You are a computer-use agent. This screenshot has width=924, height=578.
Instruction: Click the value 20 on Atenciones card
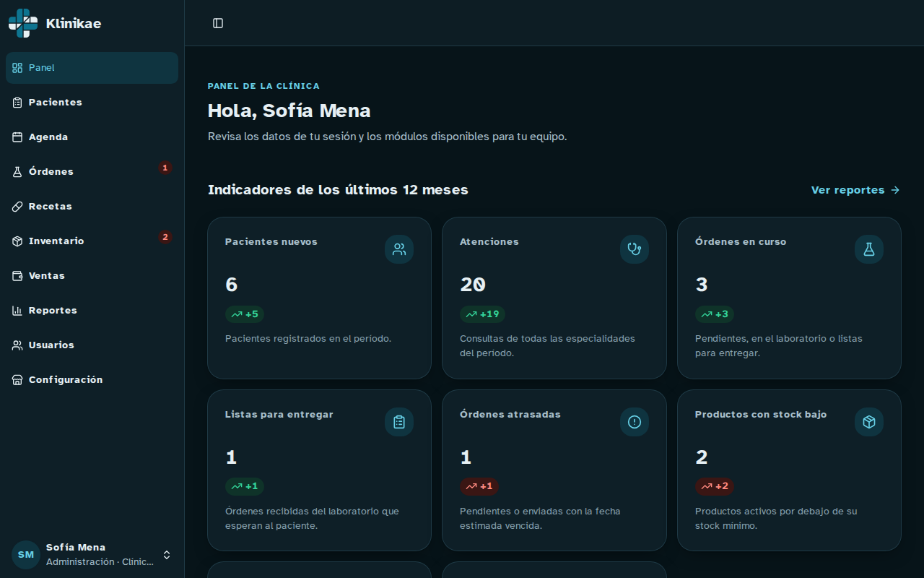473,285
